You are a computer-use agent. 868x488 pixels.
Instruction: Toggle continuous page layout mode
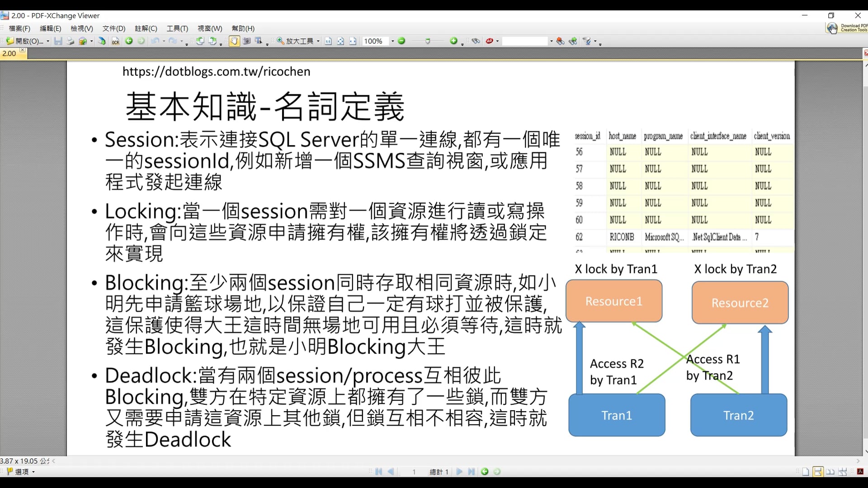tap(818, 472)
